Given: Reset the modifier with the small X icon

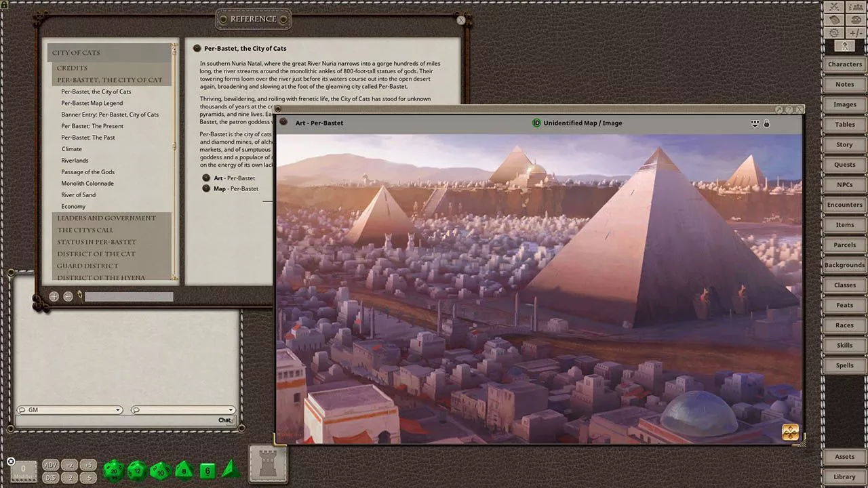Looking at the screenshot, I should pos(10,462).
